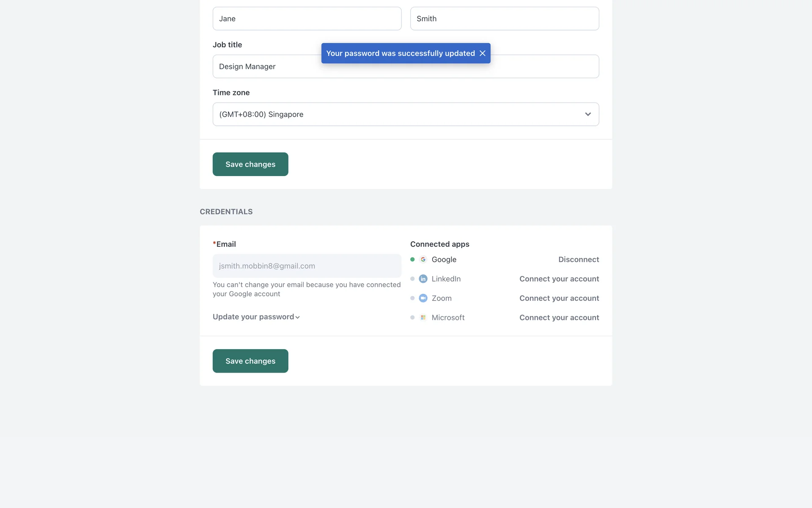Image resolution: width=812 pixels, height=508 pixels.
Task: Click the last name field containing Smith
Action: (504, 19)
